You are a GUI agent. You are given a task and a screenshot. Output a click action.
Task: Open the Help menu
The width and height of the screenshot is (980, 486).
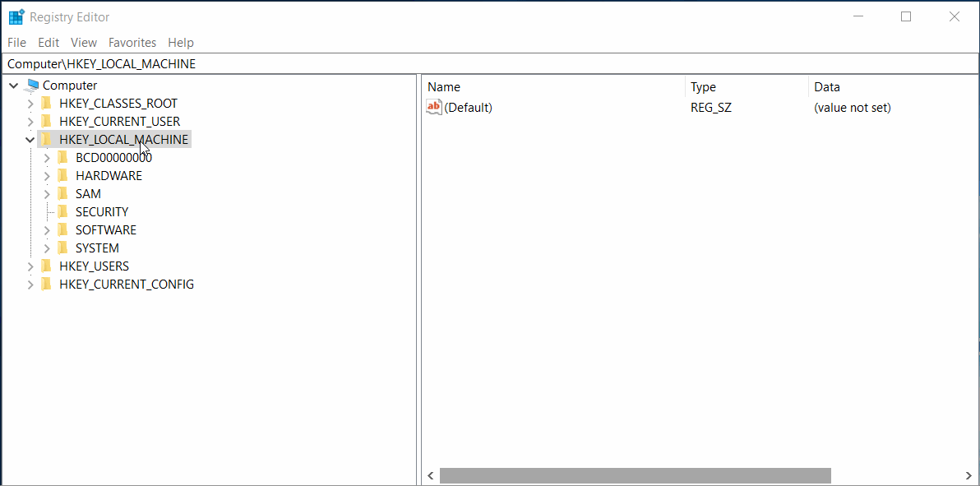(181, 43)
